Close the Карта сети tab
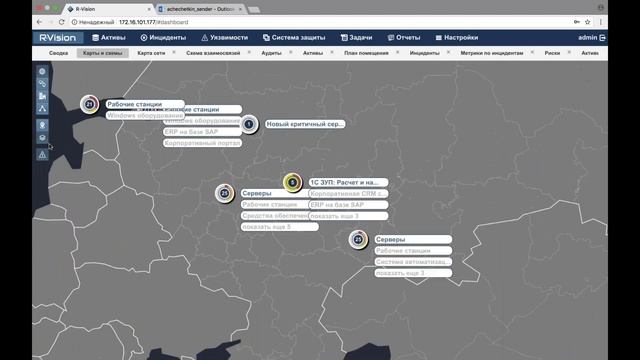Image resolution: width=640 pixels, height=360 pixels. 174,52
